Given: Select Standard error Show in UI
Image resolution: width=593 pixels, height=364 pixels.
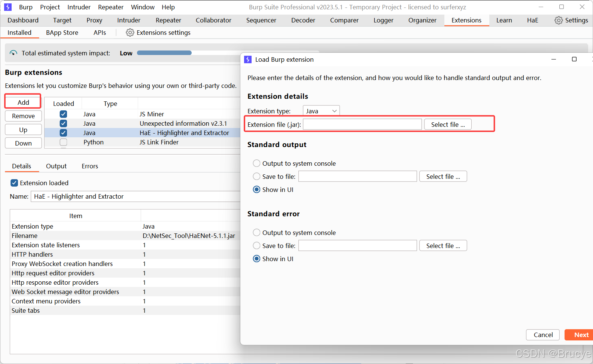Looking at the screenshot, I should (256, 259).
